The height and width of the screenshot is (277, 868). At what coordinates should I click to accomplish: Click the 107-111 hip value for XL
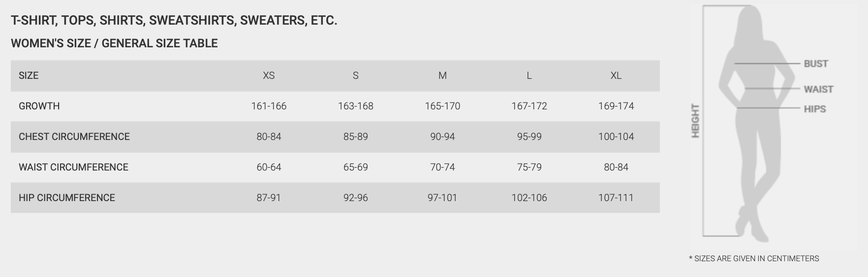coord(616,198)
